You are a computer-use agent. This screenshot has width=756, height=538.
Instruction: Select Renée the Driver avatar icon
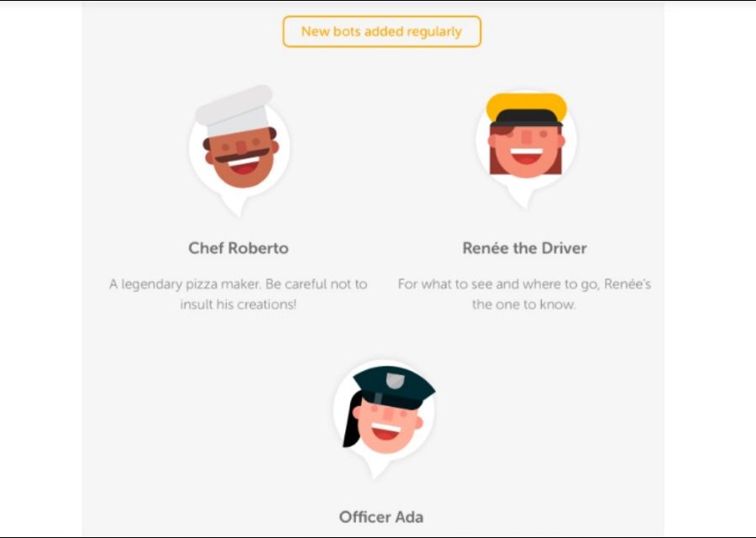tap(526, 150)
